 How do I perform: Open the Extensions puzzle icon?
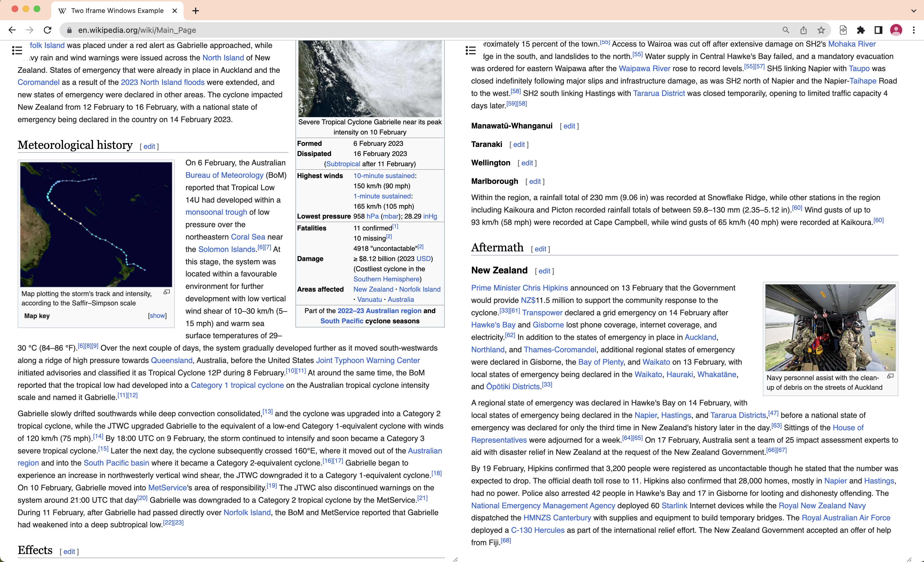(x=861, y=30)
